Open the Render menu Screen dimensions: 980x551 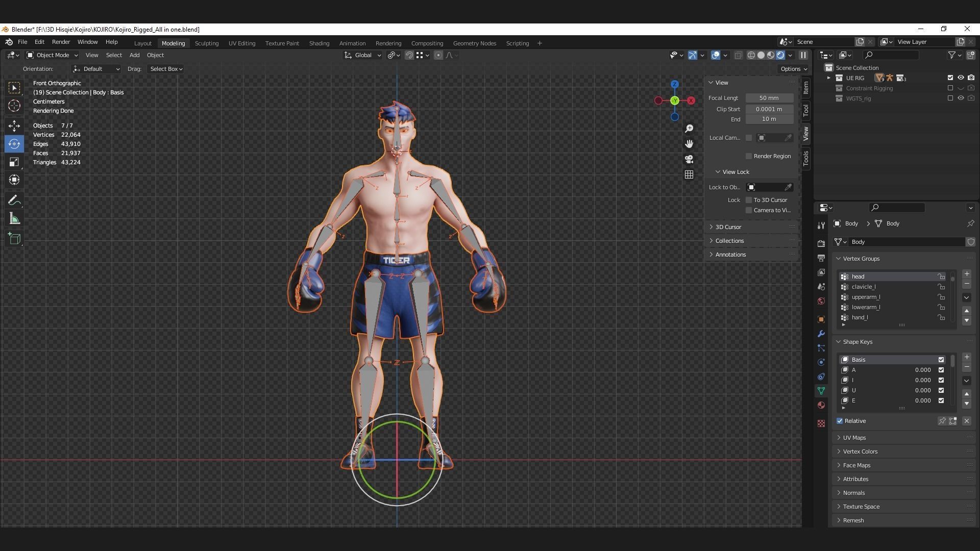[61, 42]
